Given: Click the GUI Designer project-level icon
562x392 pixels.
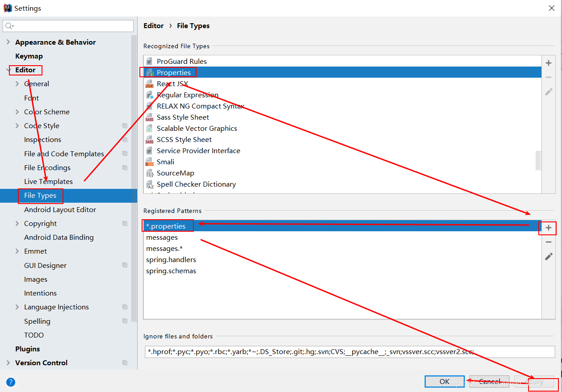Looking at the screenshot, I should [x=125, y=265].
